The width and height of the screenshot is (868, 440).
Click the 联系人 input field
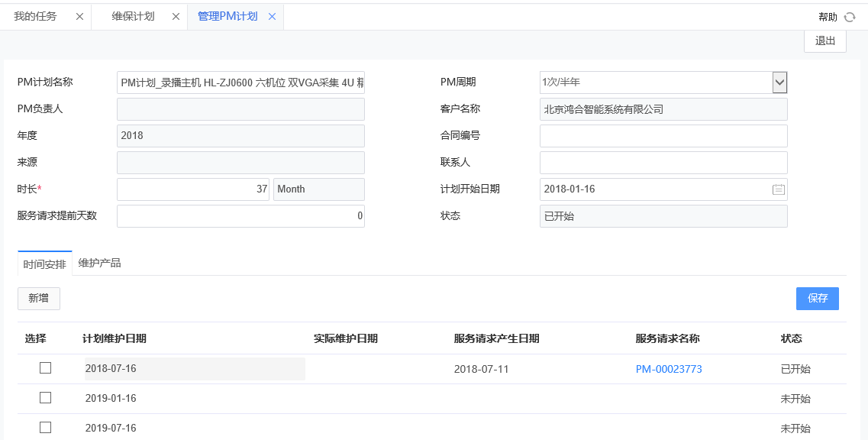point(663,162)
